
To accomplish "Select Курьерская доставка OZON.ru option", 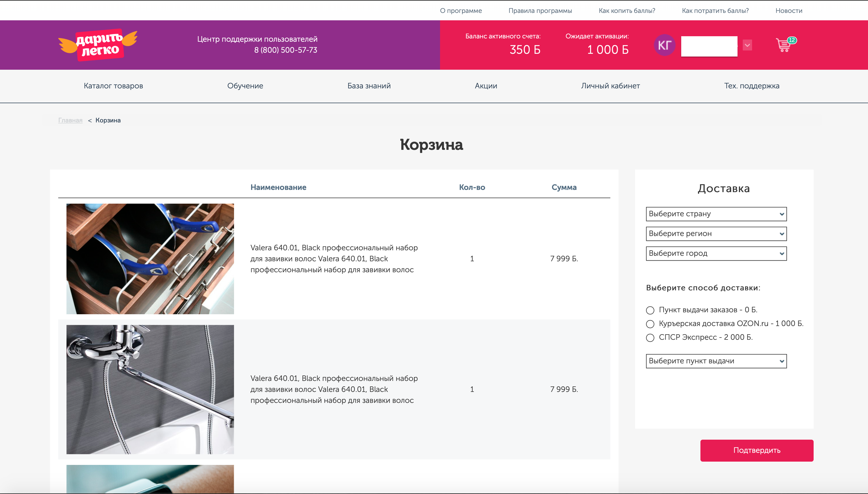I will 650,324.
